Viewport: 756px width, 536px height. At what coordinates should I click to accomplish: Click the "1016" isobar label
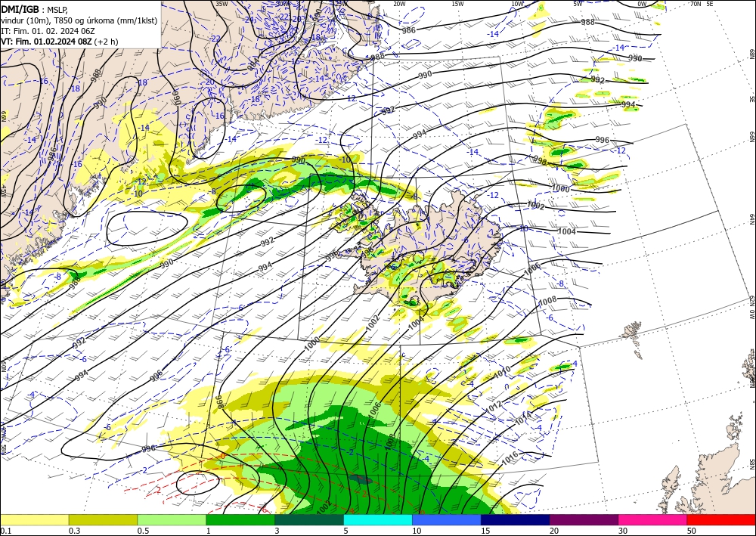[510, 457]
